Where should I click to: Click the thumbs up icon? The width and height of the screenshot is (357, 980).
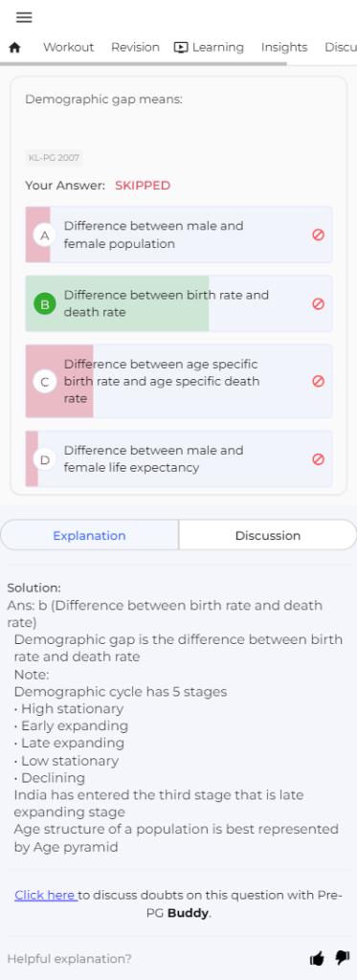pyautogui.click(x=318, y=958)
